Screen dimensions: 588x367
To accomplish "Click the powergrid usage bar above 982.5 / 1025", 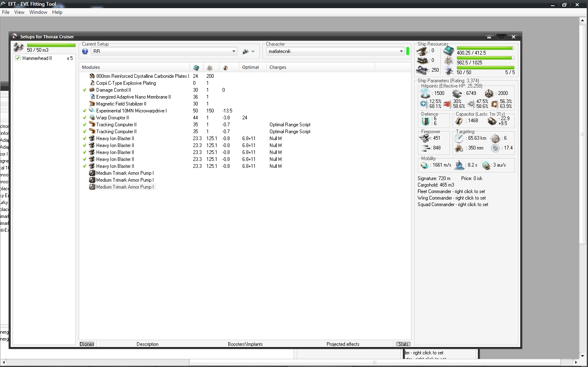I will (485, 58).
